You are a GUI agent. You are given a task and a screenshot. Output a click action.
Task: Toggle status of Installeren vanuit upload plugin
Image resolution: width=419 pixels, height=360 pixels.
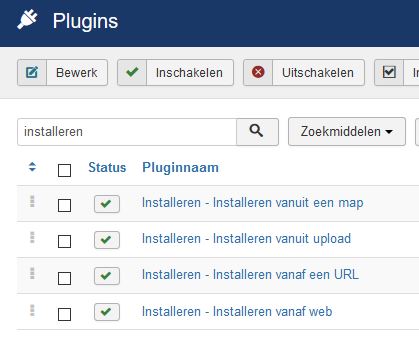[107, 240]
